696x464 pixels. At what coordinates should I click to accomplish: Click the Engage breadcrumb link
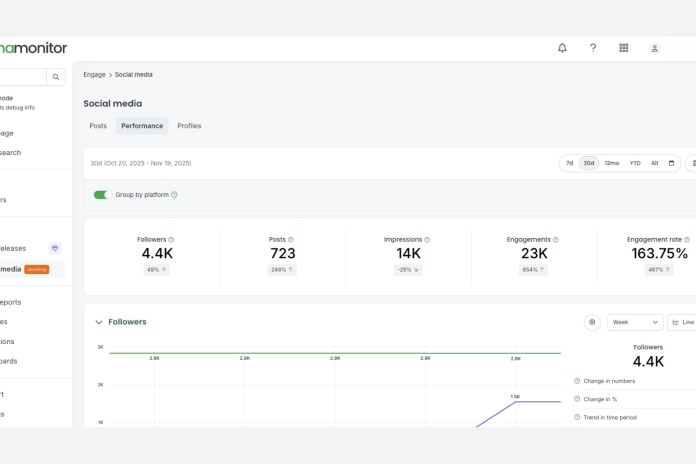coord(94,75)
